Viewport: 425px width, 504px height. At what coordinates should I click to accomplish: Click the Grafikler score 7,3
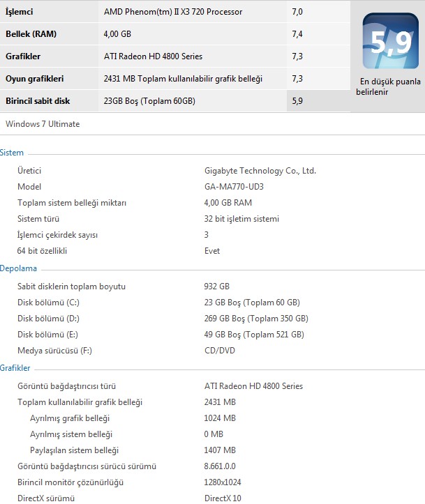(x=297, y=56)
